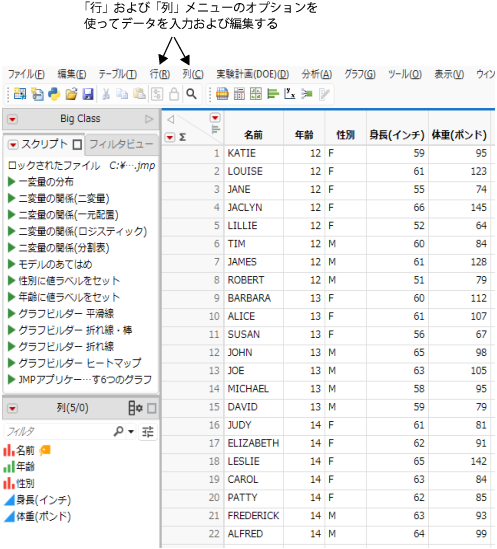
Task: Click the gray right-pointing triangle beside Big Class
Action: [149, 119]
